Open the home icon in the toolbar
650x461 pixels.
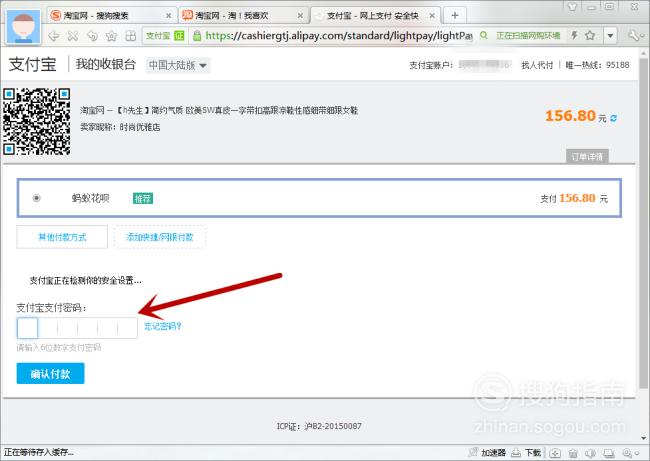coord(112,36)
